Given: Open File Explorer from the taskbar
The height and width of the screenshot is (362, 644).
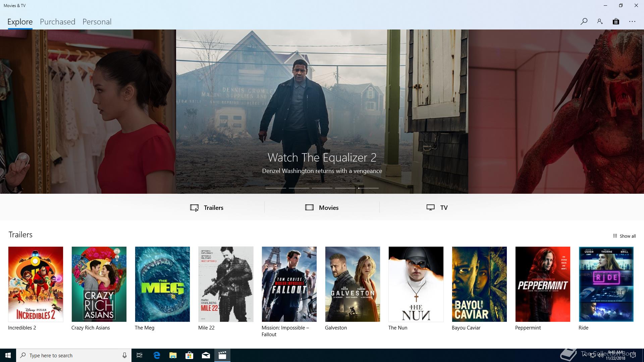Looking at the screenshot, I should tap(173, 355).
